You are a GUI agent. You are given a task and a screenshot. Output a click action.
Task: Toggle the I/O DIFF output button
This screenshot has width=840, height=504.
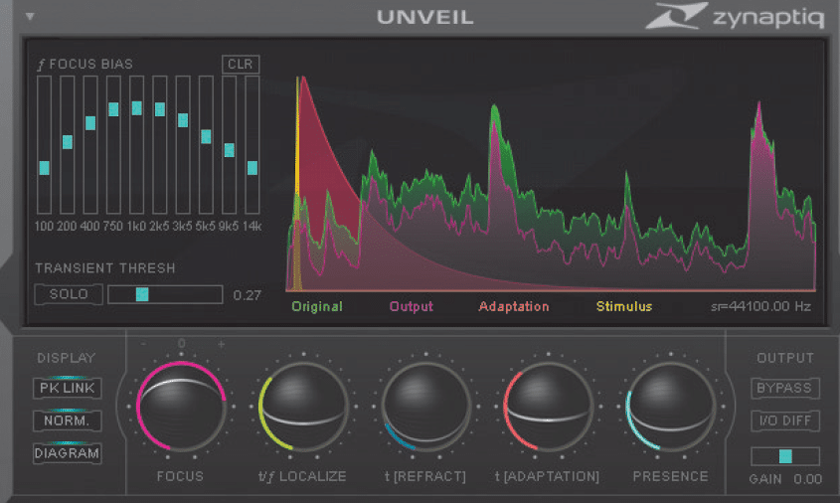pyautogui.click(x=784, y=420)
